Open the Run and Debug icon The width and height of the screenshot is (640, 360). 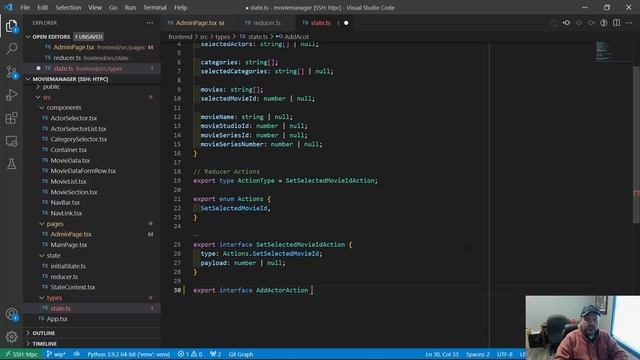(x=11, y=95)
